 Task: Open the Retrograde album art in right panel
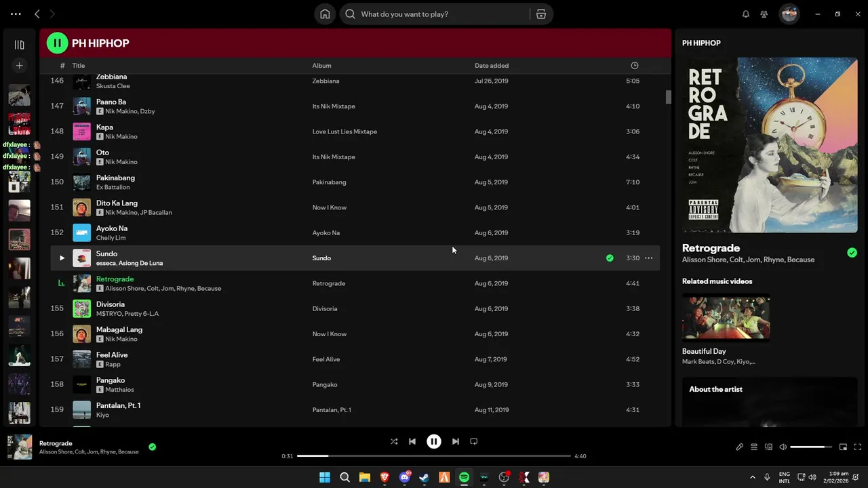(770, 145)
